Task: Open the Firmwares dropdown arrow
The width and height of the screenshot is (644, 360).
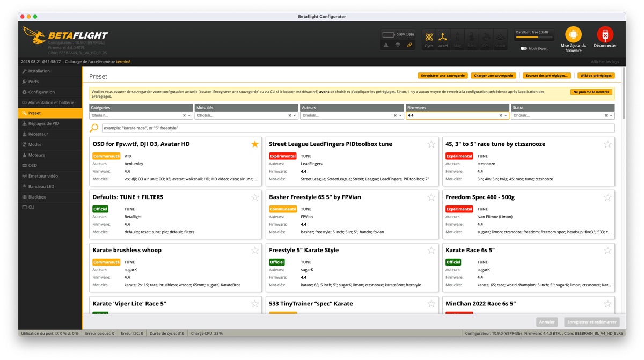Action: tap(506, 116)
